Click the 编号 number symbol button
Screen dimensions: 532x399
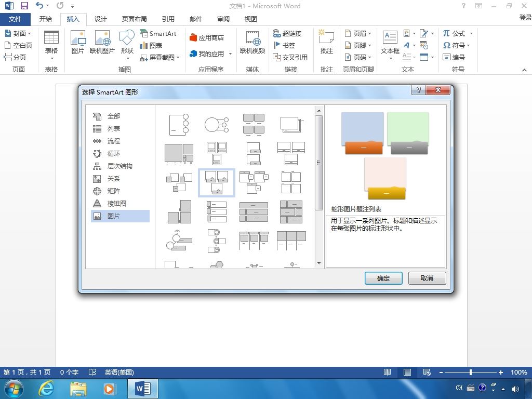pos(454,57)
